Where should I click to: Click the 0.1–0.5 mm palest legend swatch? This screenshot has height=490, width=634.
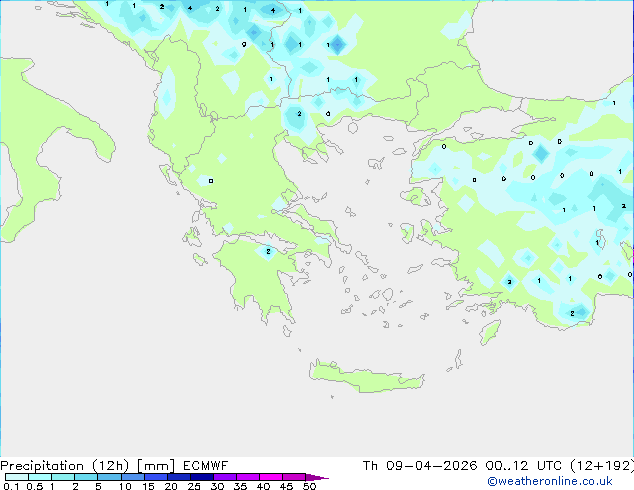pos(17,477)
